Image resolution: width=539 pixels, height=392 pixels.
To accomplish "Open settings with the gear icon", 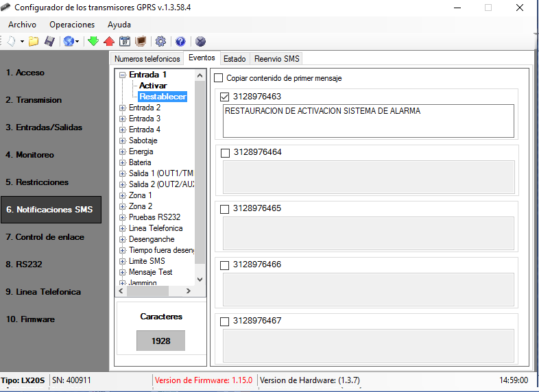I will pos(160,42).
